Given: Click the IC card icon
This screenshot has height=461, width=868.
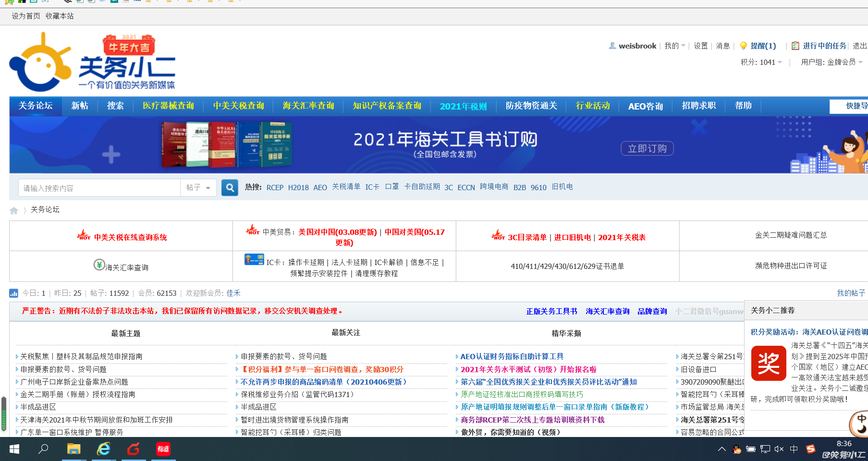Looking at the screenshot, I should (x=254, y=259).
